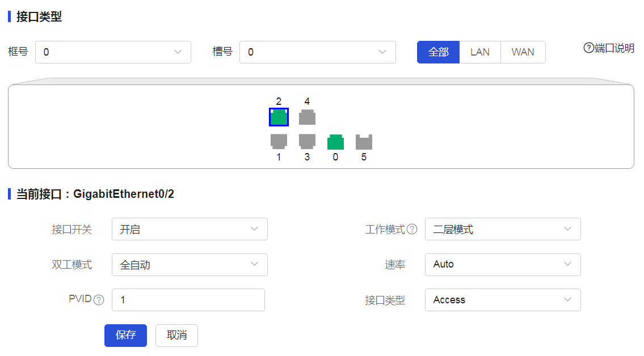Expand the 槽号 dropdown

[x=317, y=52]
